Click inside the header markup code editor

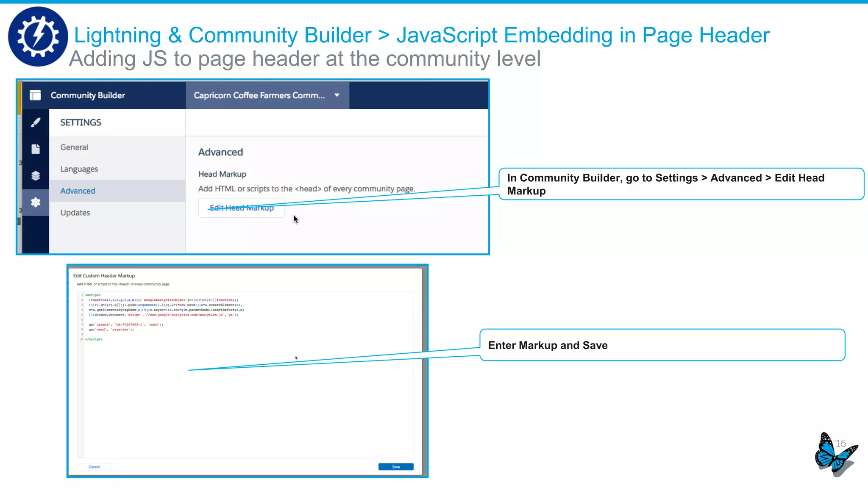(x=245, y=375)
